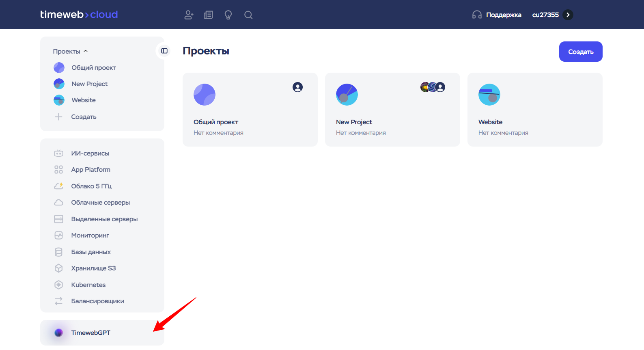Open Мониторинг menu label

90,235
